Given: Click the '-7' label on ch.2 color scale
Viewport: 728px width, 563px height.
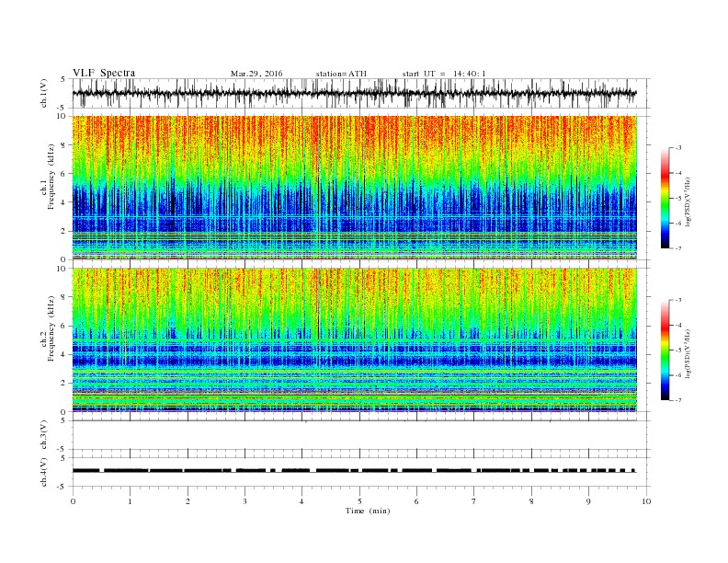Looking at the screenshot, I should tap(678, 400).
